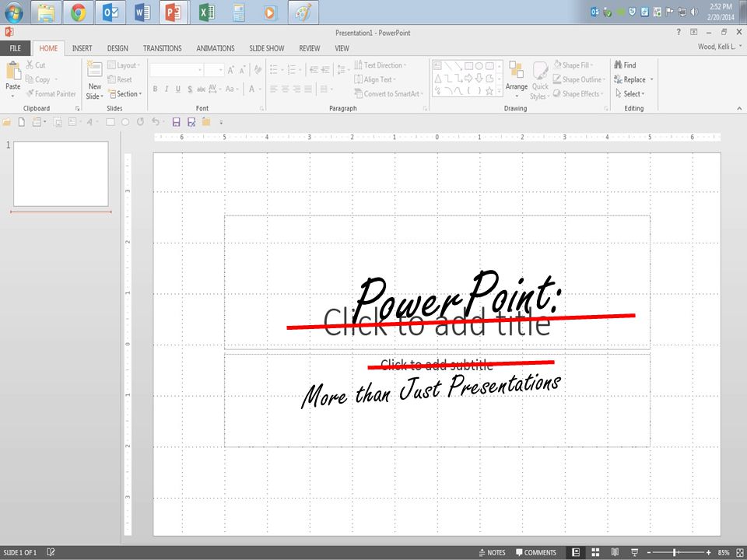747x560 pixels.
Task: Launch Excel from the taskbar
Action: point(207,12)
